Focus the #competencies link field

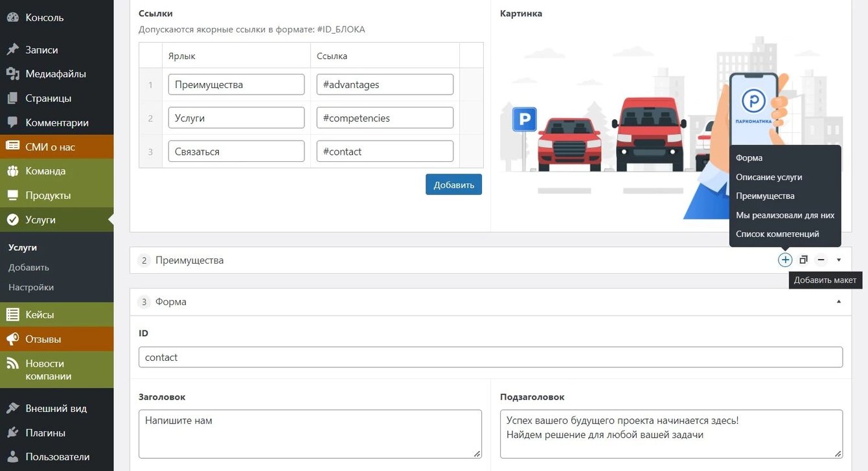(x=385, y=118)
